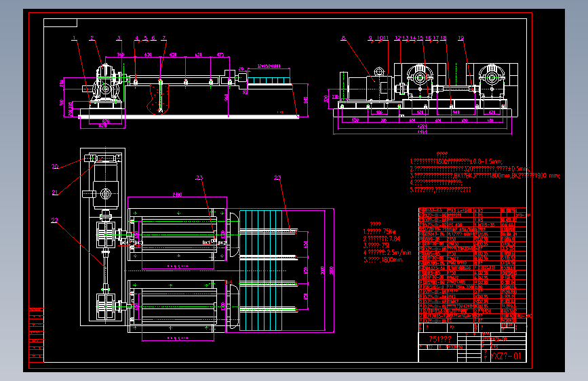Select the 3100 vertical dimension

pos(331,270)
